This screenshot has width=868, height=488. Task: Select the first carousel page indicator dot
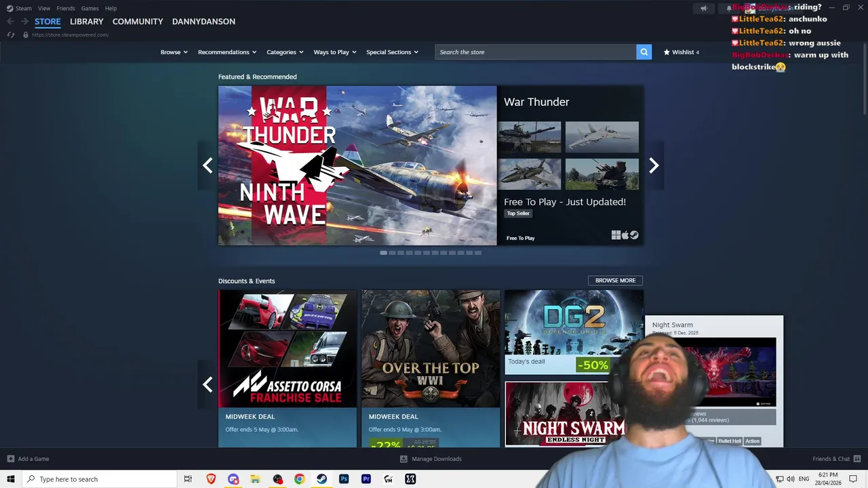point(383,253)
